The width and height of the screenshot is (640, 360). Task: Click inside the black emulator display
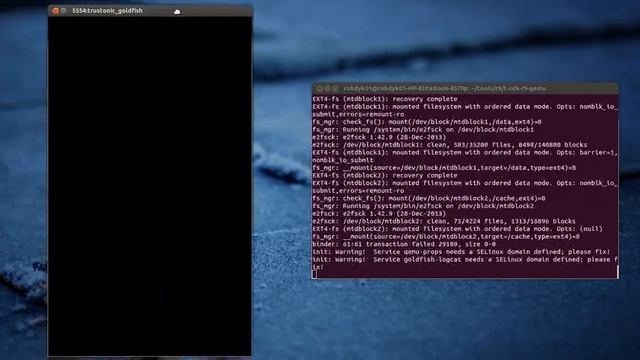[150, 186]
